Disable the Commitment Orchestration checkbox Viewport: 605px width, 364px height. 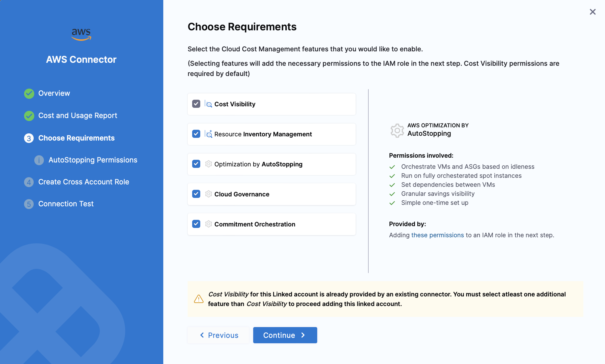pyautogui.click(x=196, y=224)
